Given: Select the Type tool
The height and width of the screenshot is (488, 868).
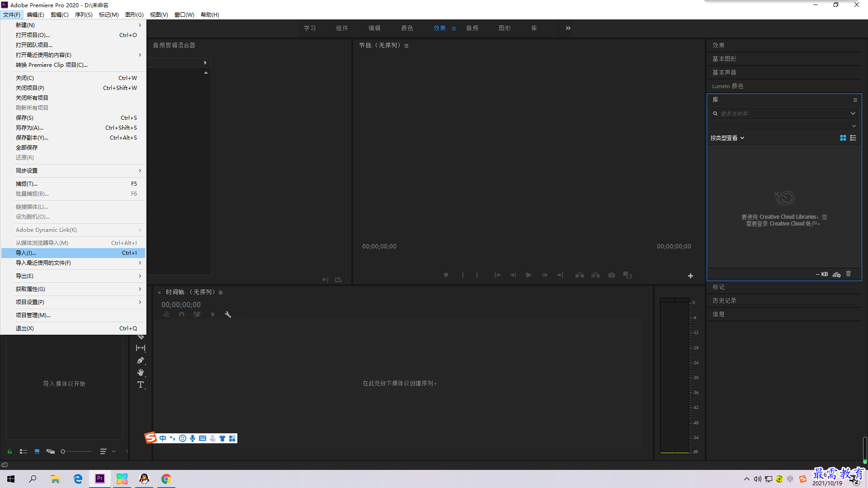Looking at the screenshot, I should [x=141, y=385].
